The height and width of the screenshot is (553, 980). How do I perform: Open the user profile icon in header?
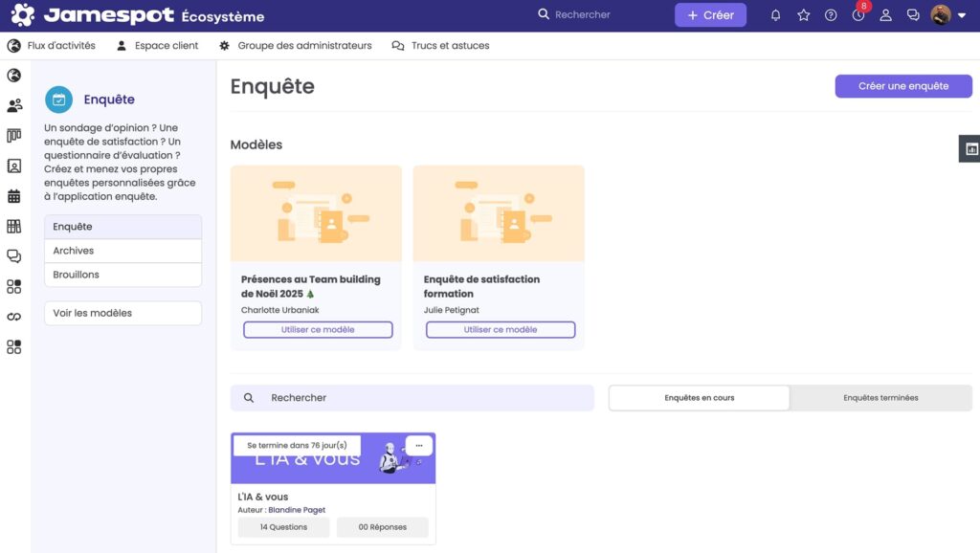[885, 15]
